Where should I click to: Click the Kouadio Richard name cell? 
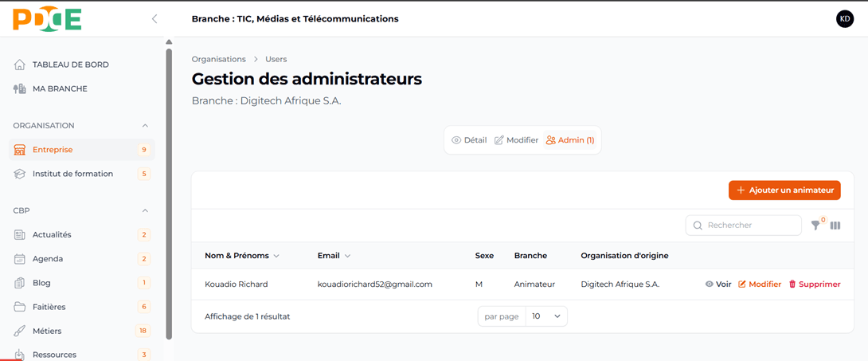pyautogui.click(x=237, y=284)
